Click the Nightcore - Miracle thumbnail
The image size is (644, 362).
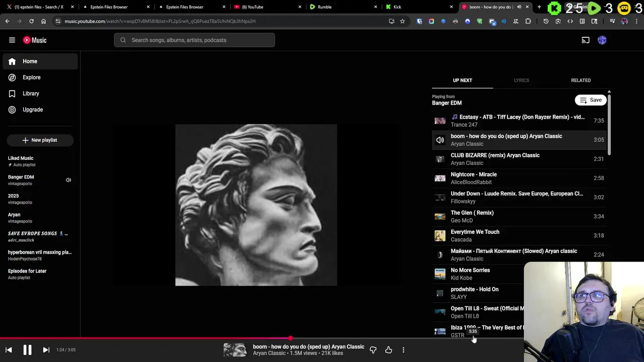tap(440, 178)
